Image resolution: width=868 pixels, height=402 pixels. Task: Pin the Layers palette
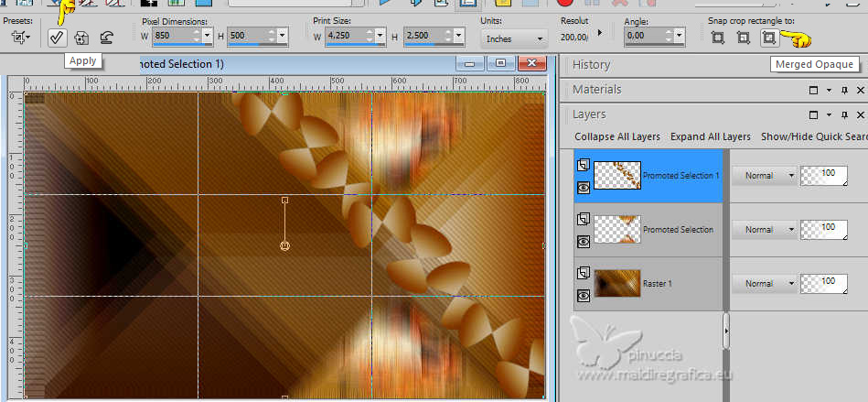pyautogui.click(x=845, y=114)
